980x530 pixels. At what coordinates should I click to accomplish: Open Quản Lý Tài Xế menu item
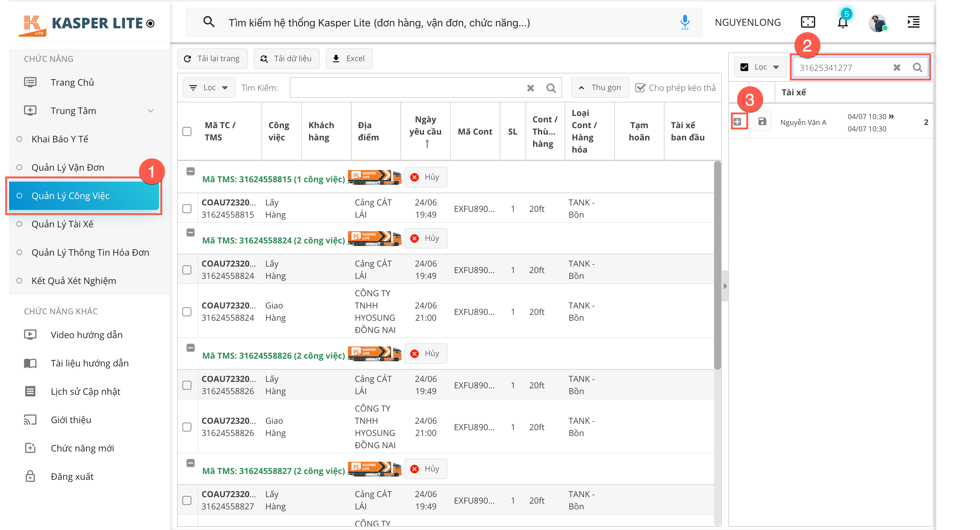pyautogui.click(x=62, y=224)
